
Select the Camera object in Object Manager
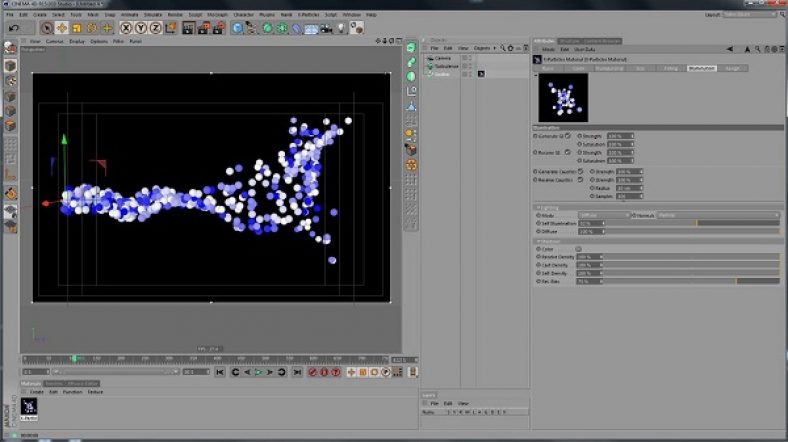443,59
